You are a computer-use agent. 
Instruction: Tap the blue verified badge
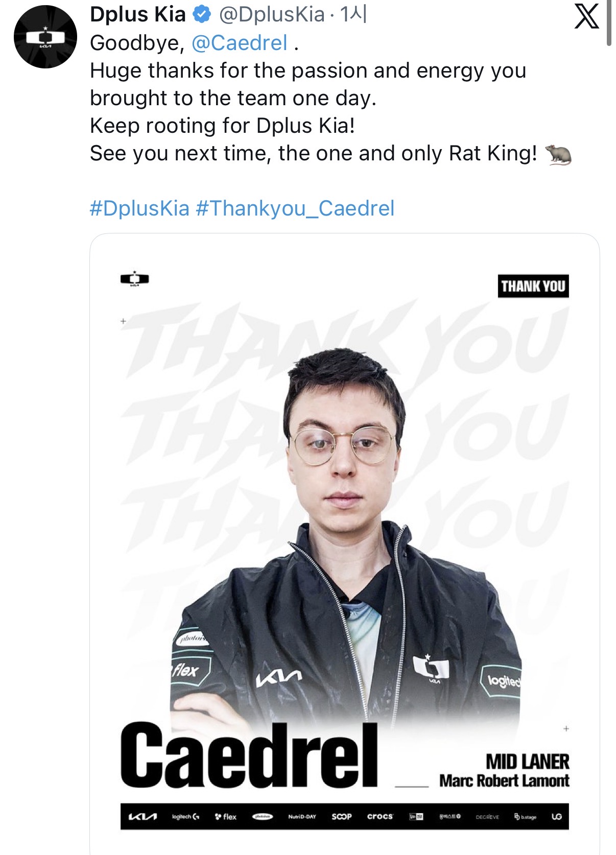point(202,15)
